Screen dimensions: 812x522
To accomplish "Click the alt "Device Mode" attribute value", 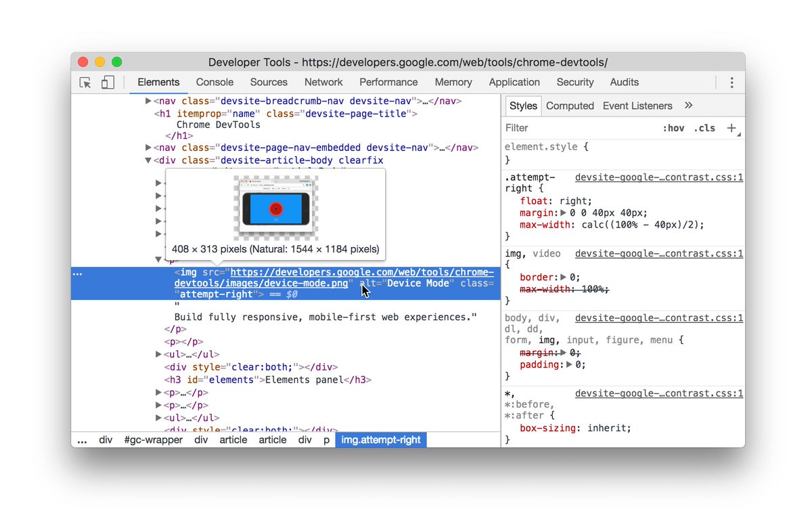I will point(418,283).
